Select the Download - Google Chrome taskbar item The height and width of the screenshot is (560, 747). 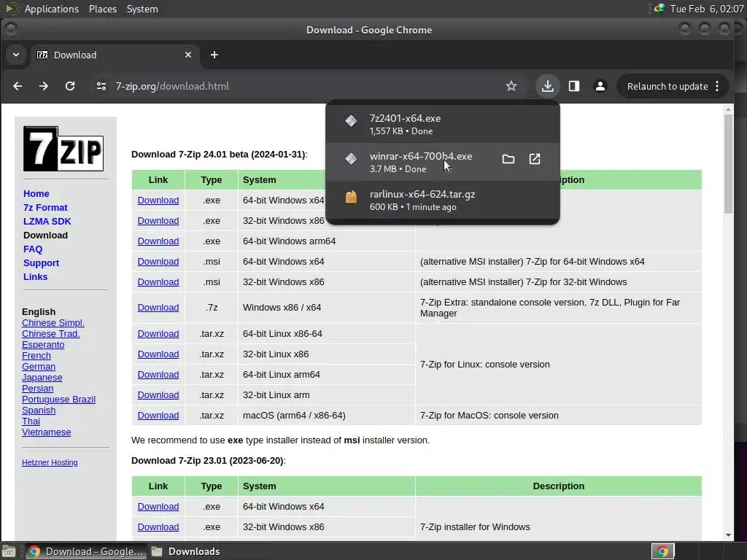(x=86, y=551)
